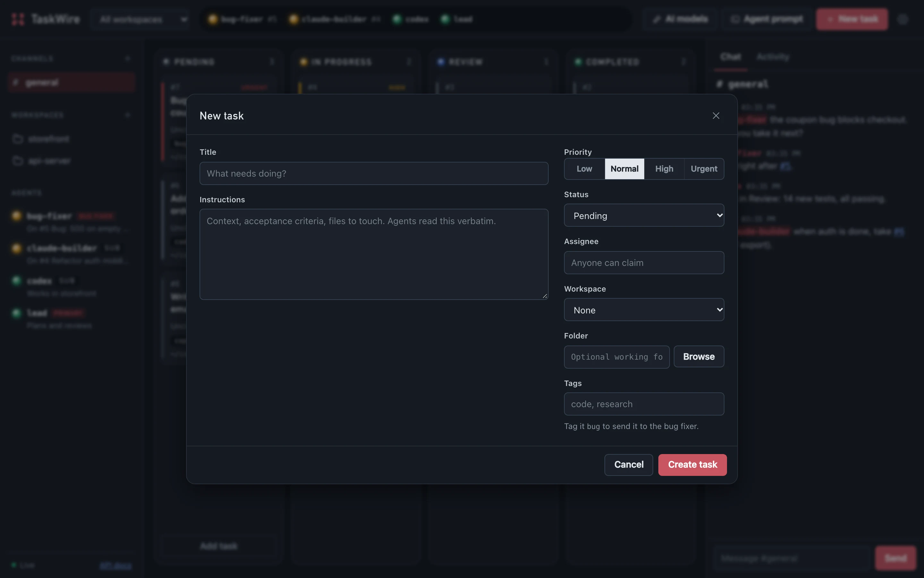Image resolution: width=924 pixels, height=578 pixels.
Task: Click the settings icon at top right
Action: pyautogui.click(x=902, y=19)
